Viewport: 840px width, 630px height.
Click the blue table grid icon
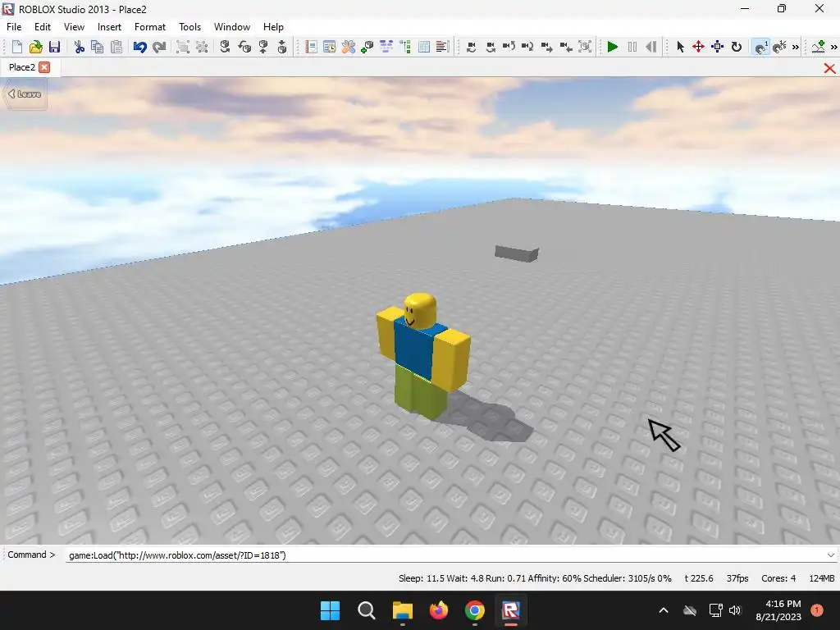[x=424, y=47]
